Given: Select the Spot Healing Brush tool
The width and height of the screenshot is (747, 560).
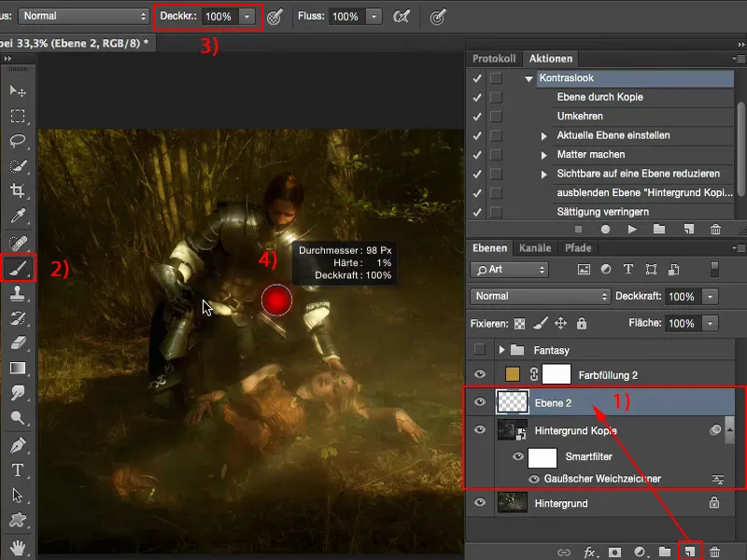Looking at the screenshot, I should tap(18, 243).
